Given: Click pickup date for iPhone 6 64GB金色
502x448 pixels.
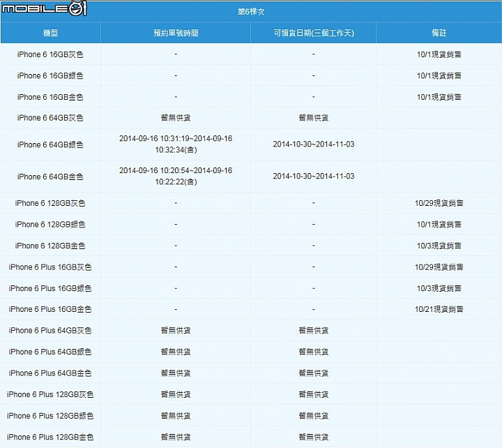Looking at the screenshot, I should tap(314, 177).
